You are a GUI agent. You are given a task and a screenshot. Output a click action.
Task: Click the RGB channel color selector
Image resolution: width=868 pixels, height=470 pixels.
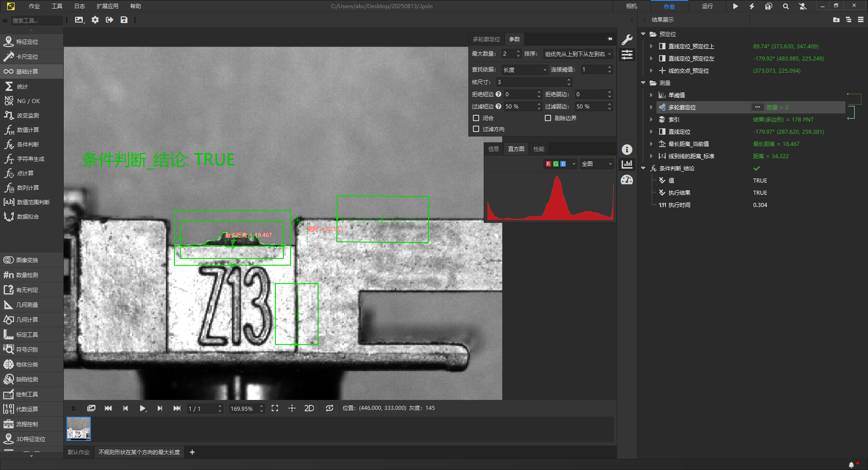pos(560,164)
